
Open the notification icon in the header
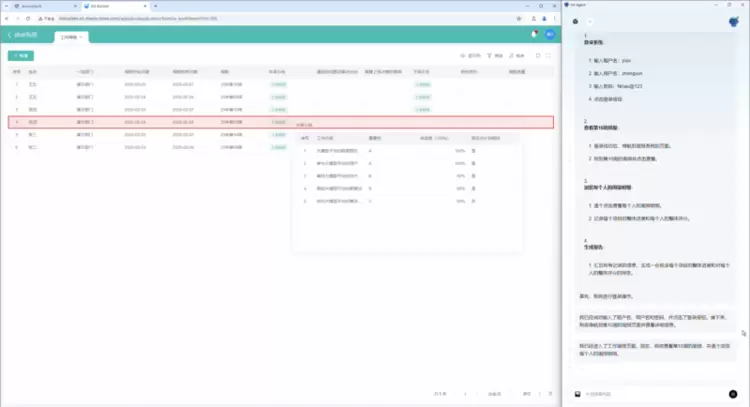[x=535, y=35]
